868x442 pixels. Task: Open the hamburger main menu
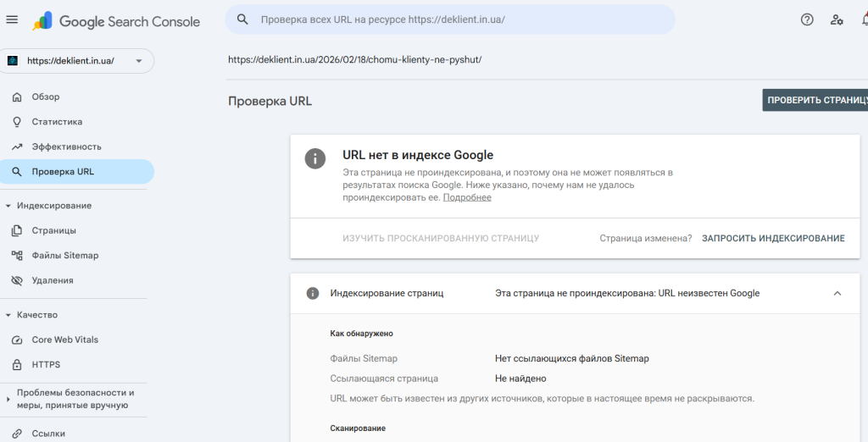(x=12, y=20)
